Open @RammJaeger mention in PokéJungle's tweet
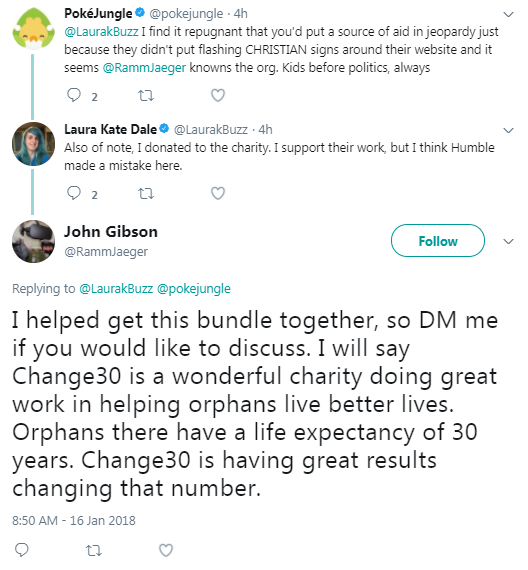Image resolution: width=528 pixels, height=570 pixels. click(x=144, y=68)
